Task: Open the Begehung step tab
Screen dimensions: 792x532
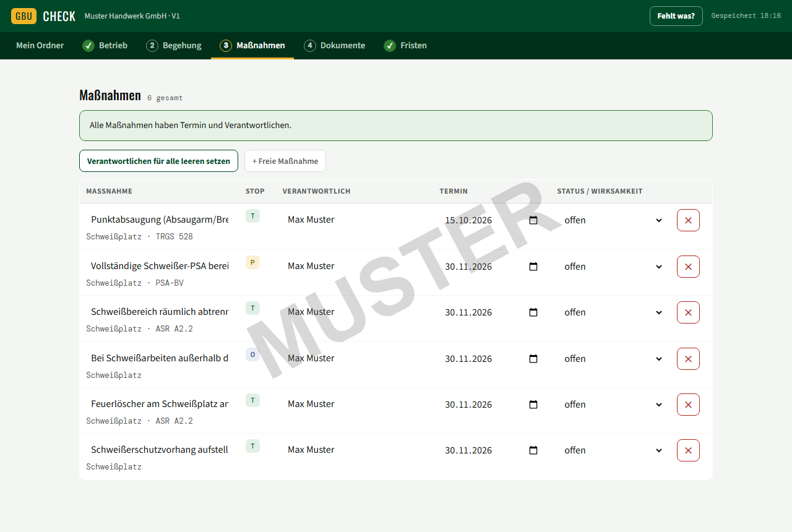Action: click(x=174, y=45)
